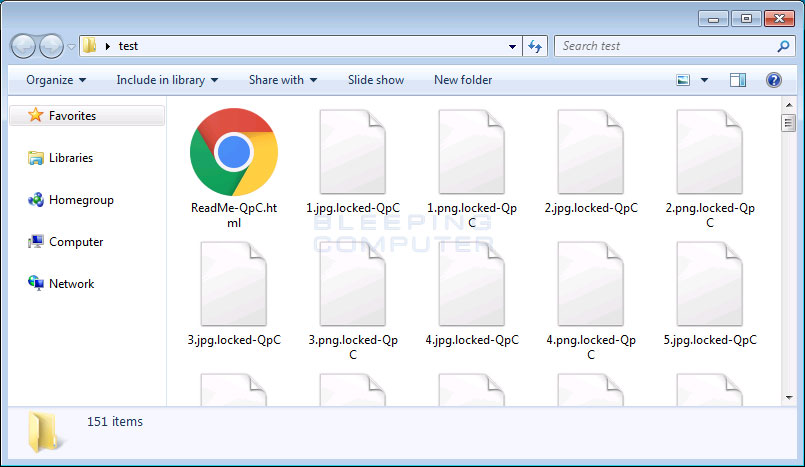Viewport: 805px width, 467px height.
Task: Click the Network icon in sidebar
Action: click(x=35, y=283)
